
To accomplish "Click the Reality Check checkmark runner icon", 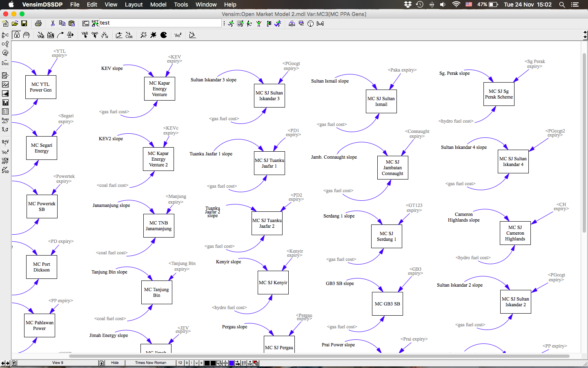I will click(x=278, y=23).
